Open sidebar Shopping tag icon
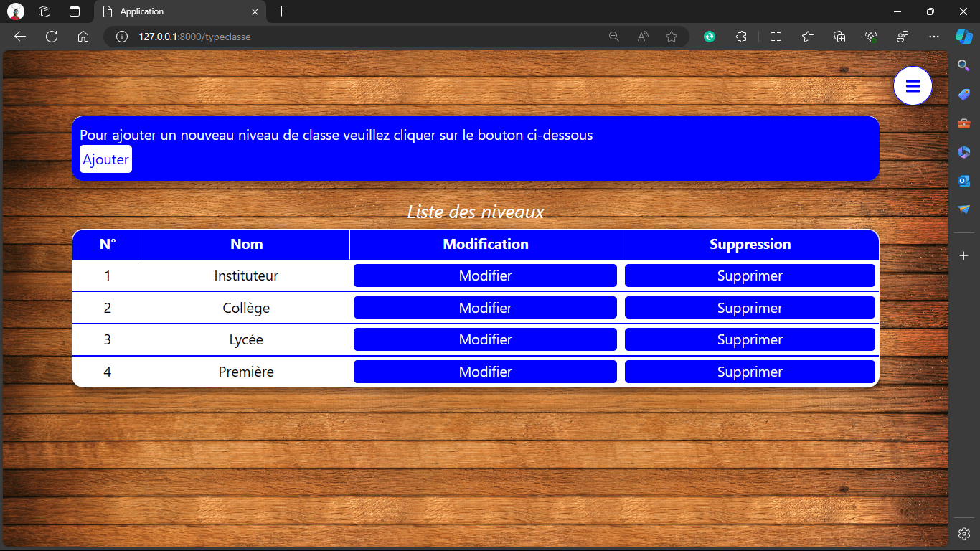 (x=964, y=95)
